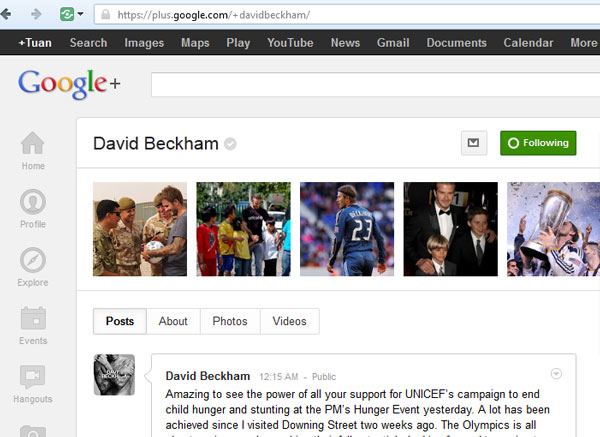Image resolution: width=600 pixels, height=437 pixels.
Task: Click the green sync extension icon
Action: click(x=67, y=15)
